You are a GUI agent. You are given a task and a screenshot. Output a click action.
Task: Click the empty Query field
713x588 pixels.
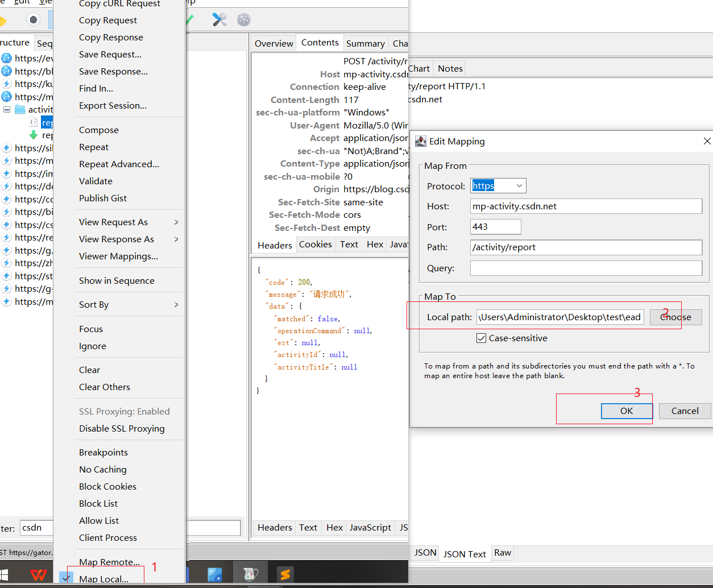tap(586, 268)
